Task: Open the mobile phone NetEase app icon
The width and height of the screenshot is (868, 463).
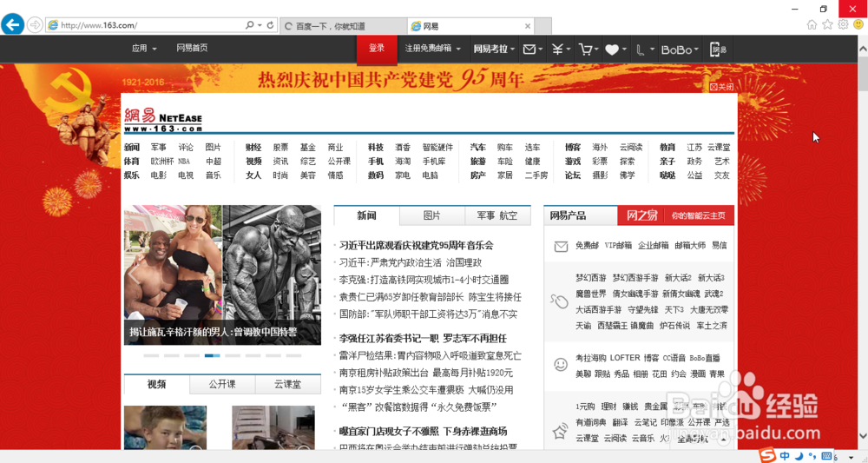Action: click(x=718, y=50)
